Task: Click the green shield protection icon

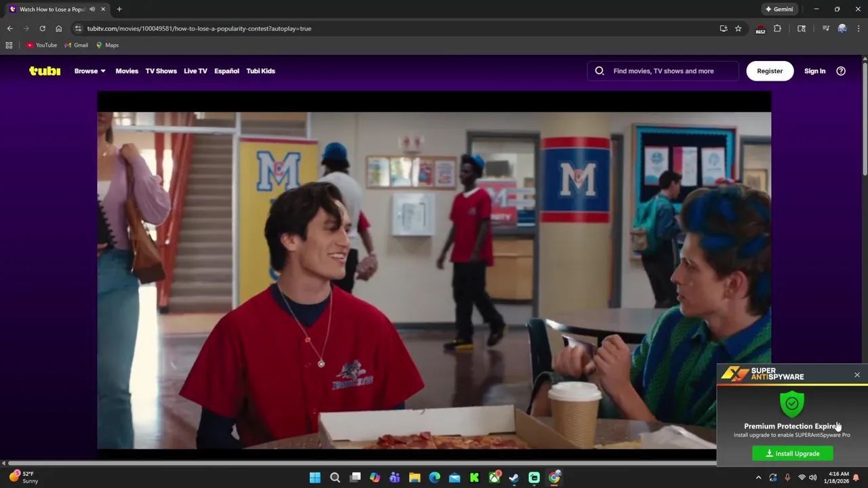Action: [x=791, y=404]
